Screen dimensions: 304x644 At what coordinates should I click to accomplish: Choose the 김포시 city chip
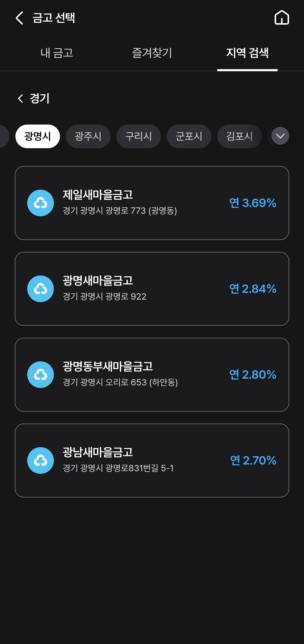click(239, 136)
